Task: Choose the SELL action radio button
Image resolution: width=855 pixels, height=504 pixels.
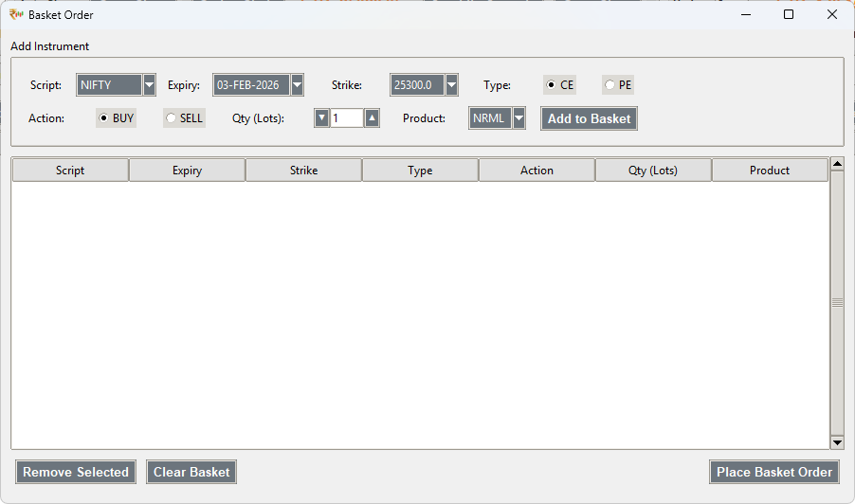Action: [x=184, y=118]
